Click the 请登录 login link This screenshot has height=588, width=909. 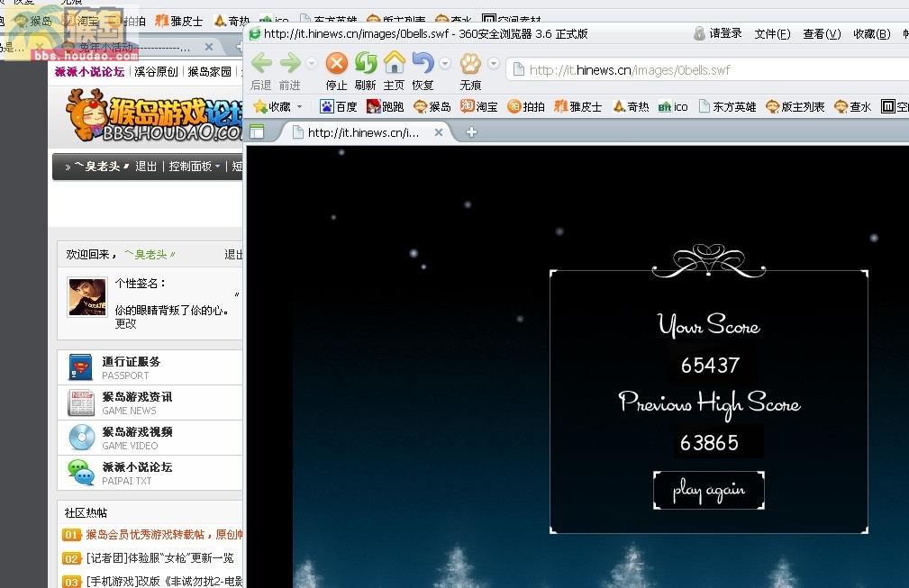pos(718,33)
